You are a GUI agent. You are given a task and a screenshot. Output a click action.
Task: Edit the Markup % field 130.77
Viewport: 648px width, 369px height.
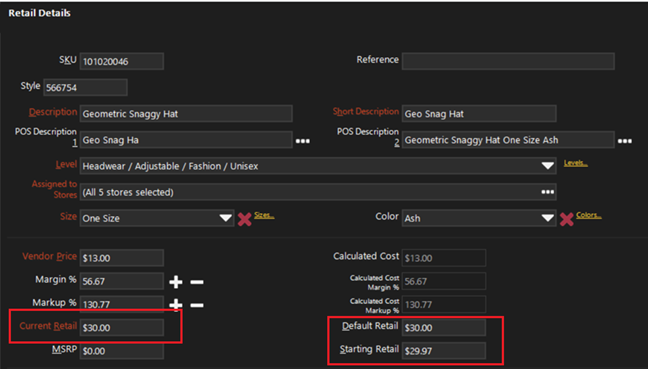(122, 304)
